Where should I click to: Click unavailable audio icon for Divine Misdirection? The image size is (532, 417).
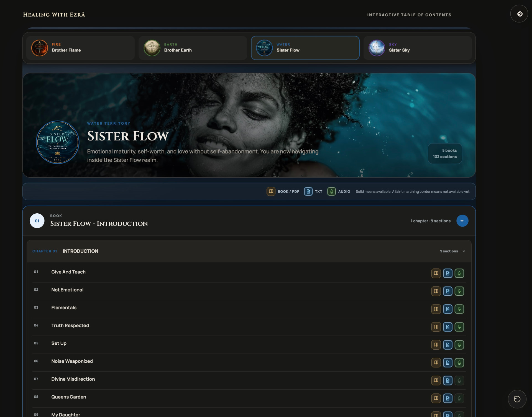(x=459, y=380)
